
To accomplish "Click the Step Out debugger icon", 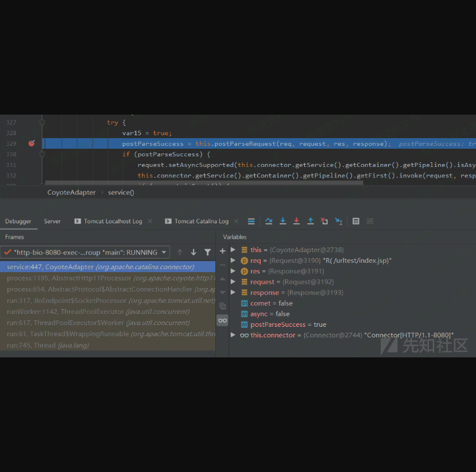I will [x=311, y=221].
